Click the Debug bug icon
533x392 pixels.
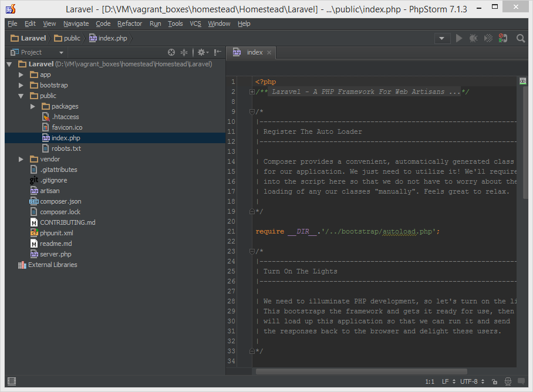click(x=474, y=38)
